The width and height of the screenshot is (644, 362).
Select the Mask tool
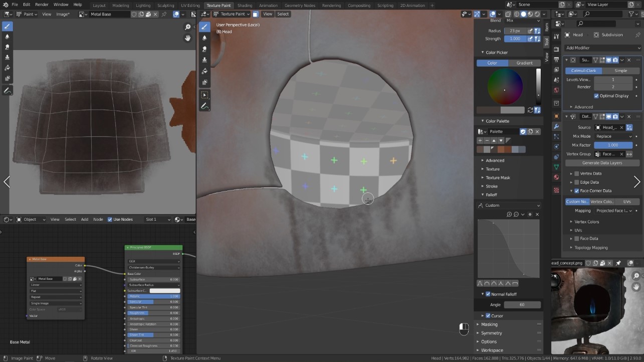click(x=7, y=79)
